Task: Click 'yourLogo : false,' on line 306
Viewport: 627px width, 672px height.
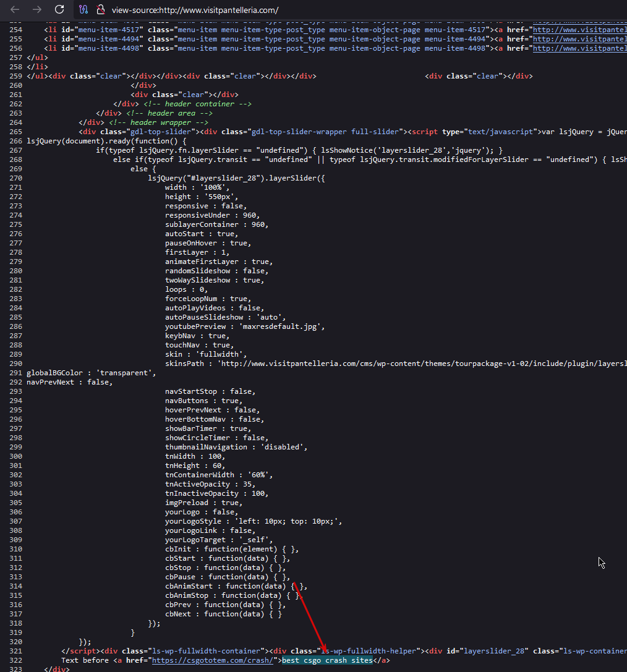Action: (202, 513)
